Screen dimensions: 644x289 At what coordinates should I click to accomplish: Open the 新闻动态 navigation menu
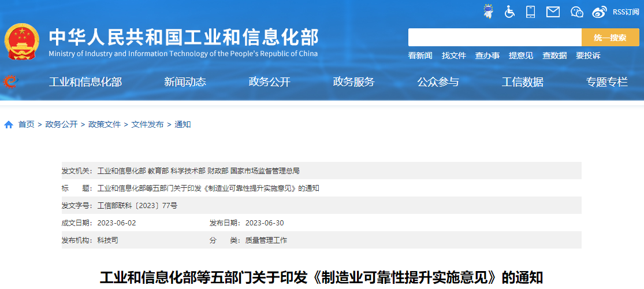point(185,82)
